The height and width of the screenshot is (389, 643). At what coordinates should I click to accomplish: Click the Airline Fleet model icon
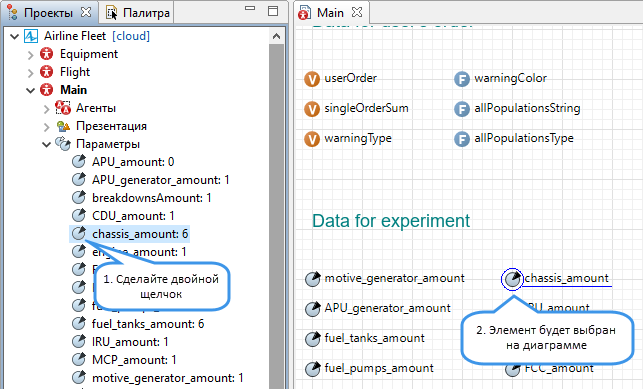pyautogui.click(x=31, y=36)
